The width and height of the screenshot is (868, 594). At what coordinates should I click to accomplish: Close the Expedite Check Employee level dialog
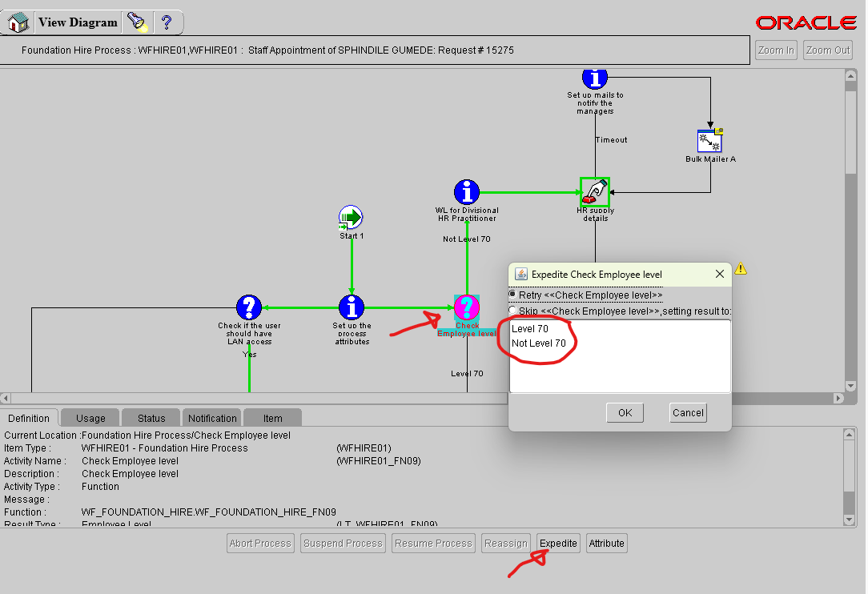720,274
